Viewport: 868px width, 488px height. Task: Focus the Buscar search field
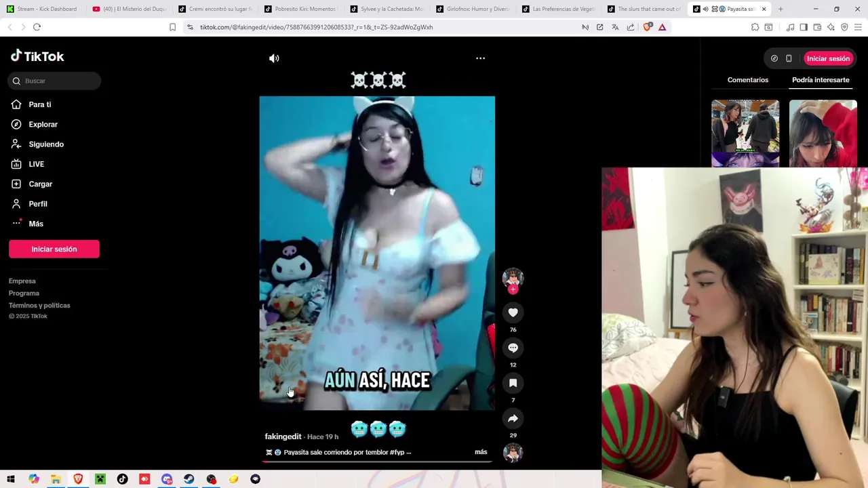[55, 81]
